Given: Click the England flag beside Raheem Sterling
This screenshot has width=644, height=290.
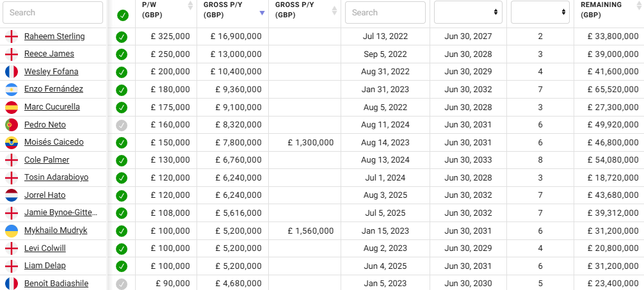Looking at the screenshot, I should [11, 36].
